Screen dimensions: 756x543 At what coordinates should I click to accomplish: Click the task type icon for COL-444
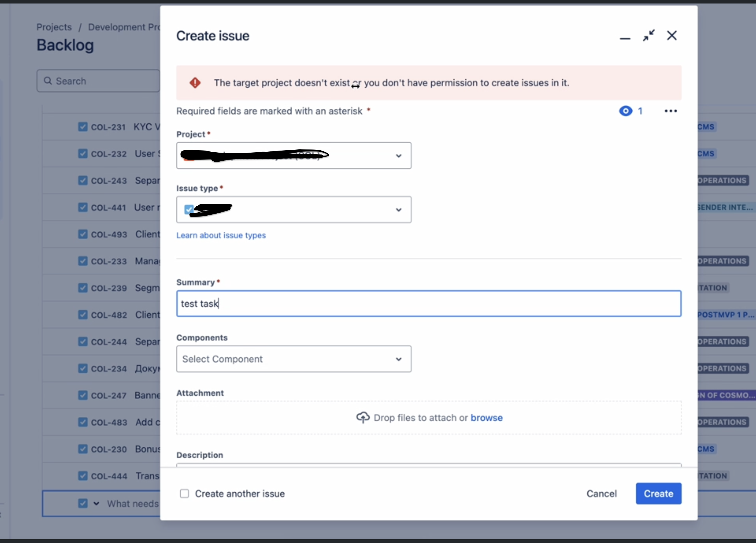[x=83, y=476]
